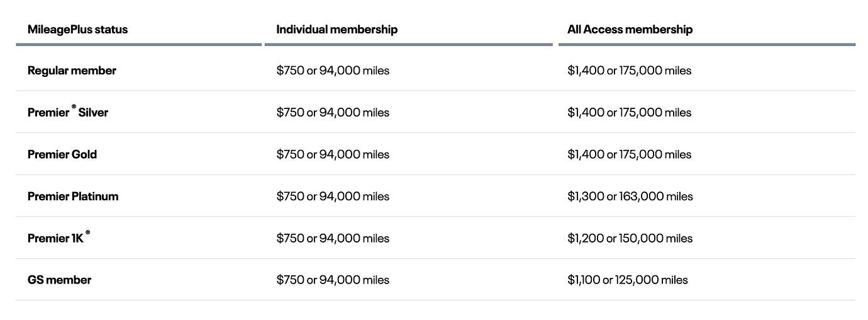This screenshot has width=868, height=320.
Task: Click Premier Gold individual membership price
Action: 333,154
